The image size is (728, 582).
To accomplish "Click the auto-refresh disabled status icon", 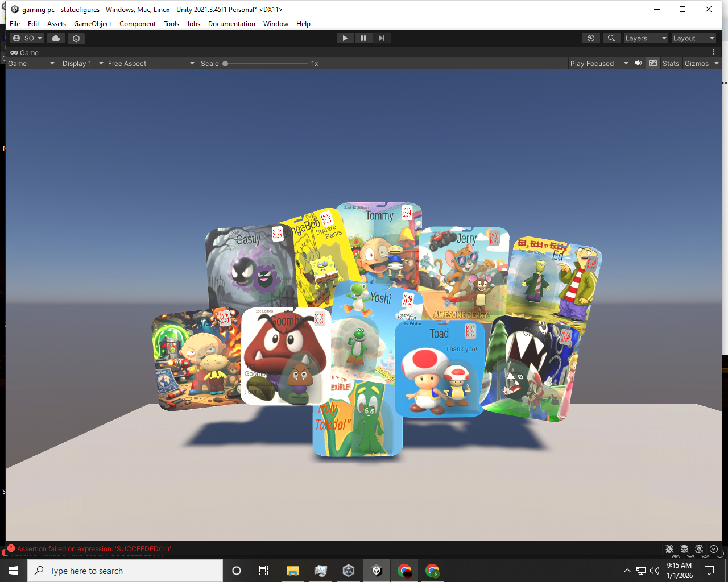I will 699,549.
